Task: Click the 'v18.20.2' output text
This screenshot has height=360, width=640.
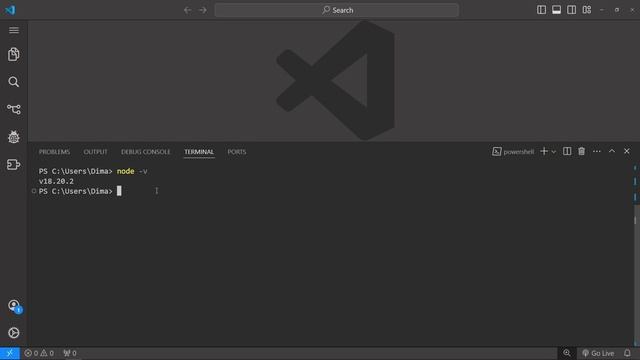Action: pyautogui.click(x=56, y=181)
